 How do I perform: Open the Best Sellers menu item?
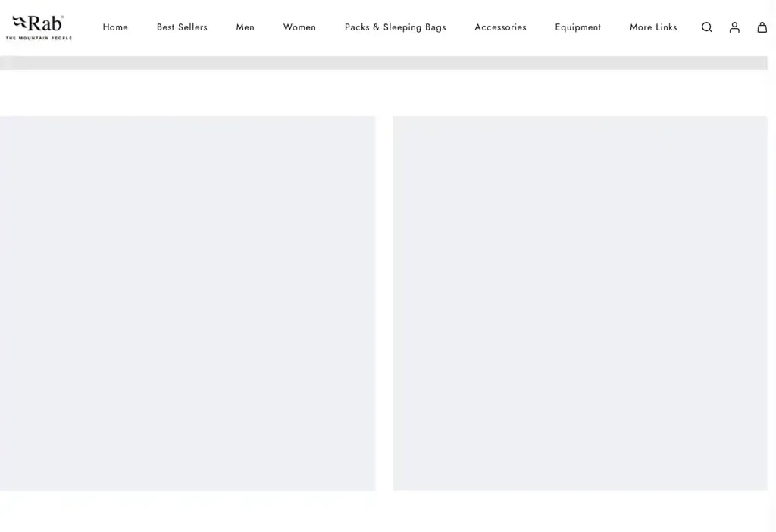(182, 27)
